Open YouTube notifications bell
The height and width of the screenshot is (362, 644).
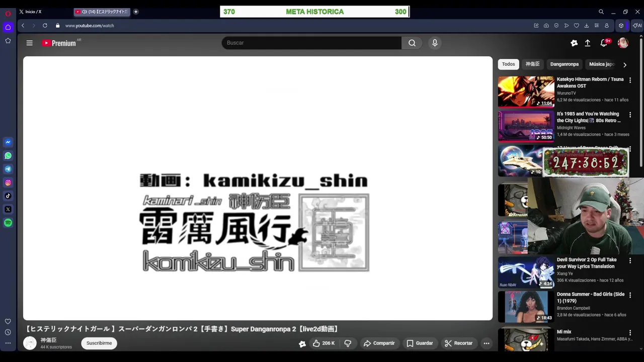click(x=604, y=43)
